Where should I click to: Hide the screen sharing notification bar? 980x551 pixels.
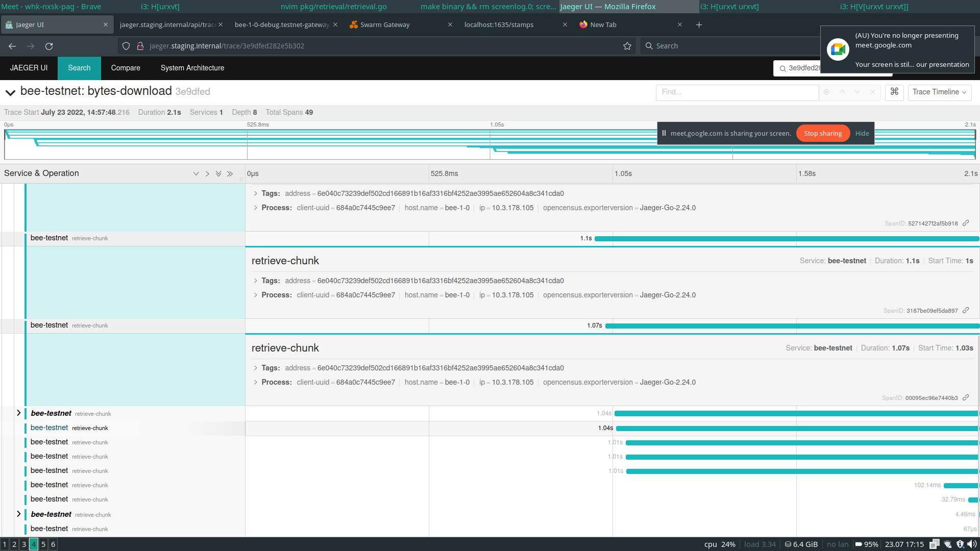(862, 134)
